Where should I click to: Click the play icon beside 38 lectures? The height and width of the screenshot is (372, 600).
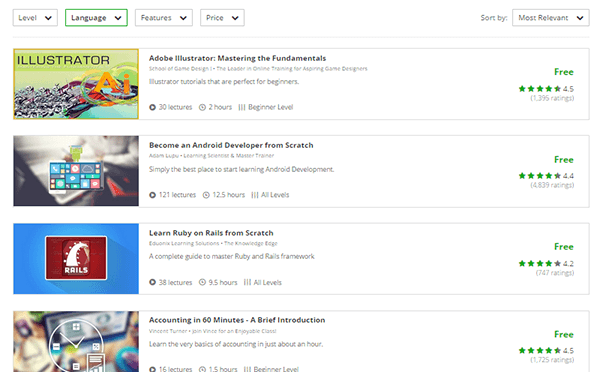tap(152, 282)
